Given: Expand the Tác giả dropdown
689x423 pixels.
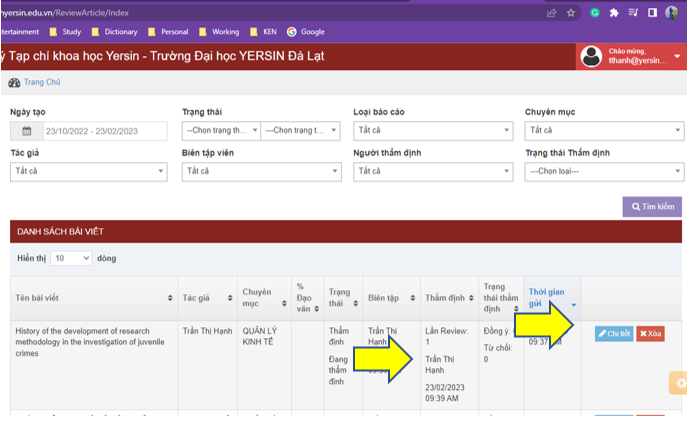Looking at the screenshot, I should [x=88, y=171].
